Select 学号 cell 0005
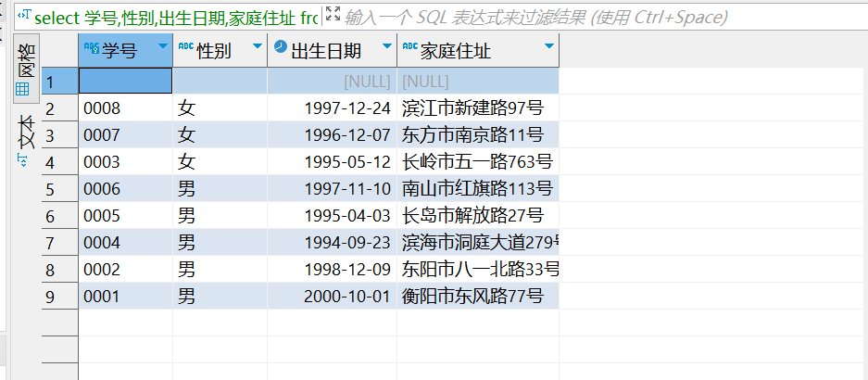This screenshot has height=380, width=868. point(126,215)
